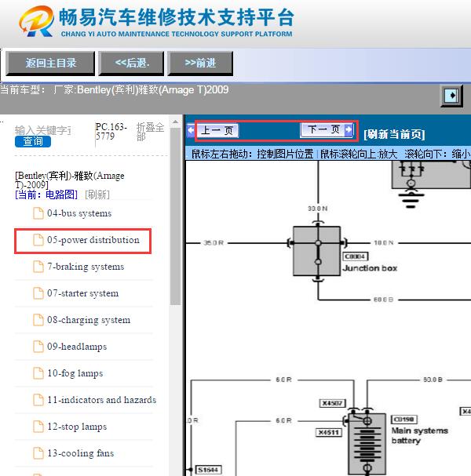This screenshot has width=471, height=476.
Task: Open the 07-starter system item
Action: [x=83, y=293]
